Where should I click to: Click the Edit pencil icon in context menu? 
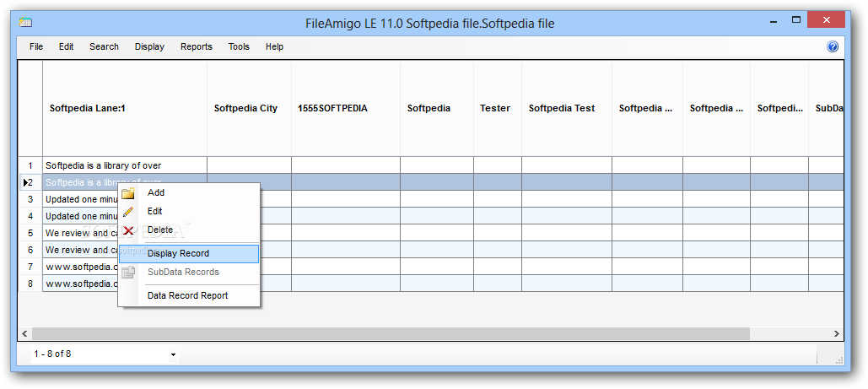128,211
